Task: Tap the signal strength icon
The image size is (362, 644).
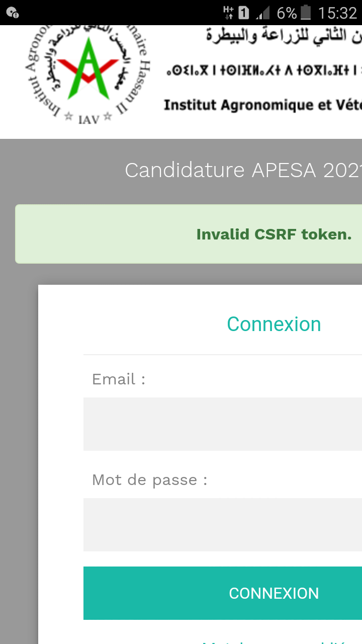Action: 263,13
